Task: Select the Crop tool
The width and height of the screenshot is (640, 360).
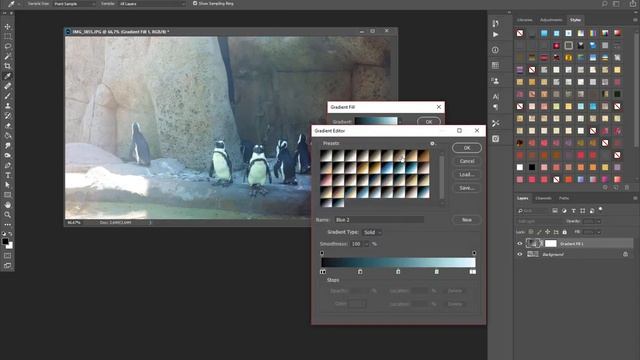Action: pyautogui.click(x=7, y=66)
